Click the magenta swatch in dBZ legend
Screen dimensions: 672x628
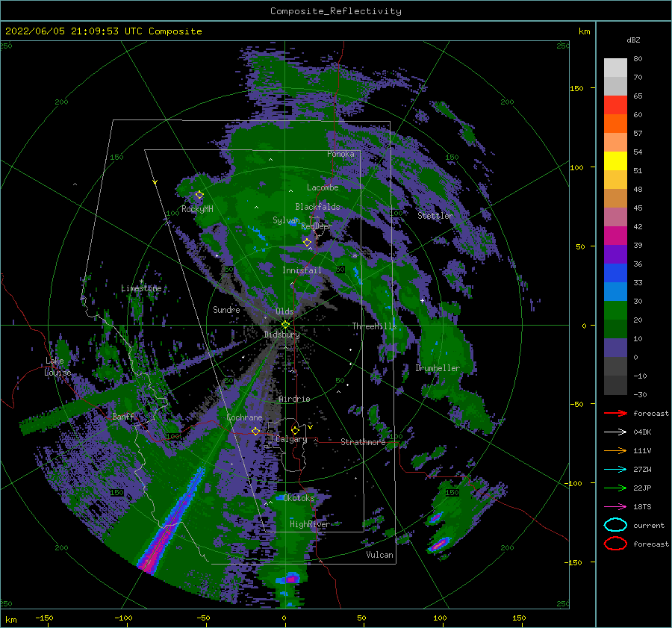[x=615, y=235]
